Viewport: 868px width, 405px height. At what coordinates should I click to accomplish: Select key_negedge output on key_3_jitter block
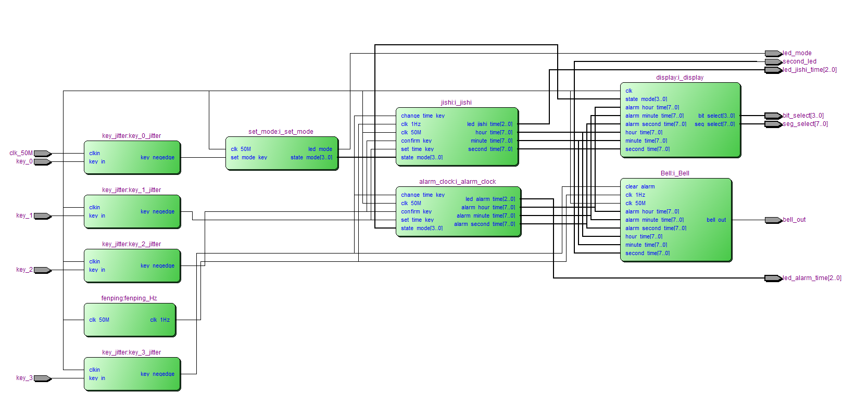coord(157,374)
